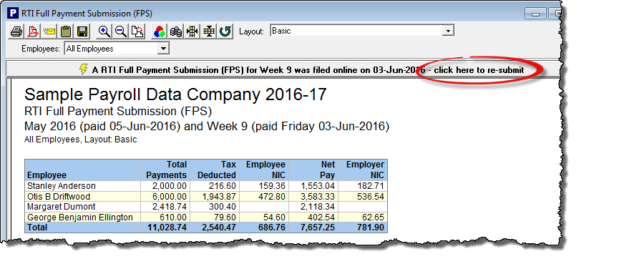This screenshot has height=264, width=644.
Task: Zoom out using the magnifier minus icon
Action: click(x=120, y=31)
